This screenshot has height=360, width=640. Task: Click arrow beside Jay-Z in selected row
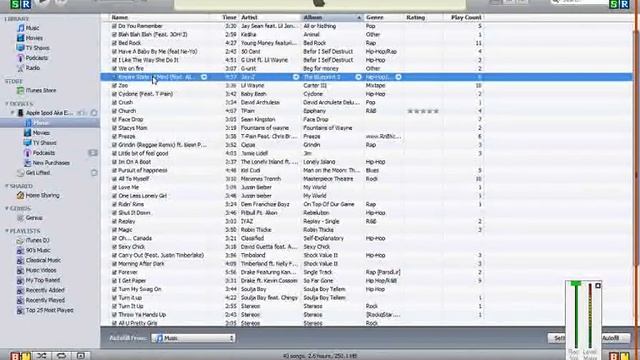point(296,77)
